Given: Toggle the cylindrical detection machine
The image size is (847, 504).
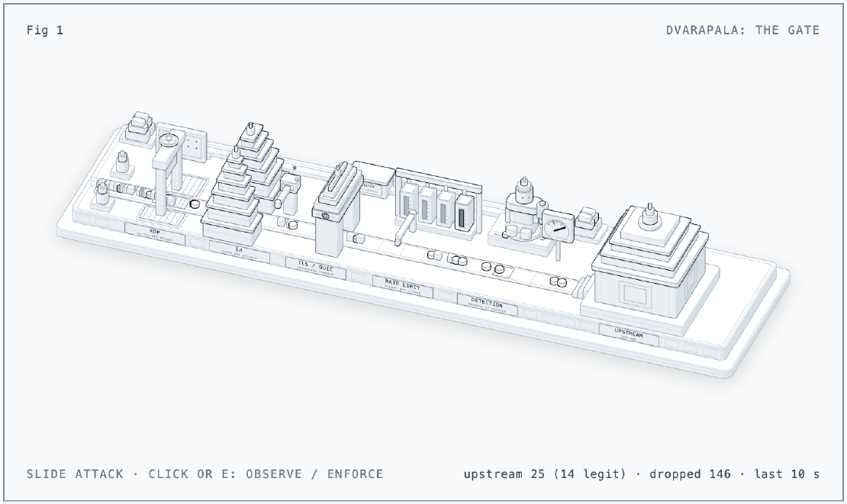Looking at the screenshot, I should point(523,210).
